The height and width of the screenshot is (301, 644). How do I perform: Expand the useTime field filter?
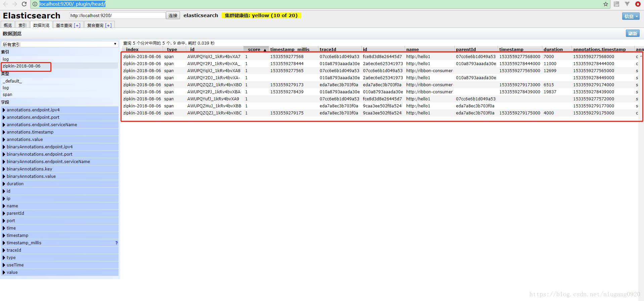[60, 265]
